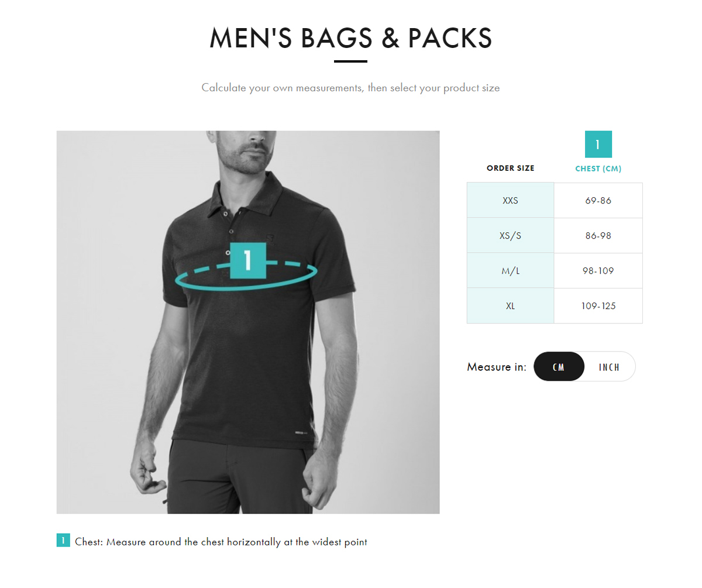The image size is (702, 588).
Task: Select the XXS order size cell
Action: click(x=510, y=200)
